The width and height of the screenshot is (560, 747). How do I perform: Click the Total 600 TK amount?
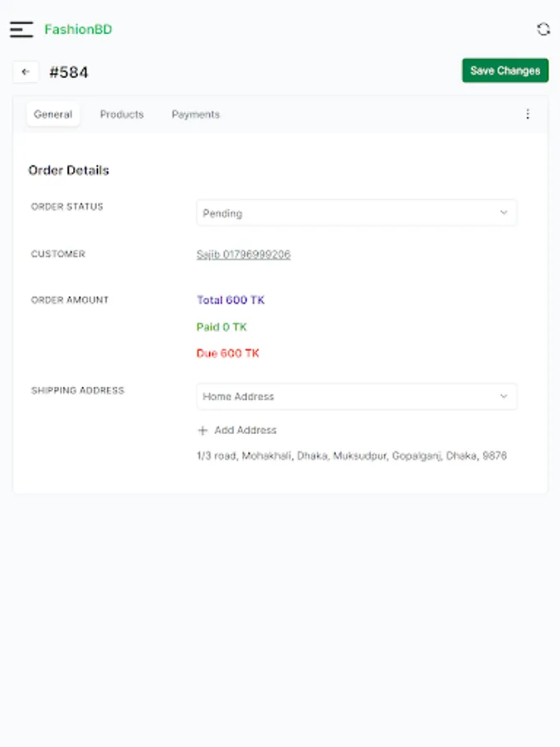point(231,300)
